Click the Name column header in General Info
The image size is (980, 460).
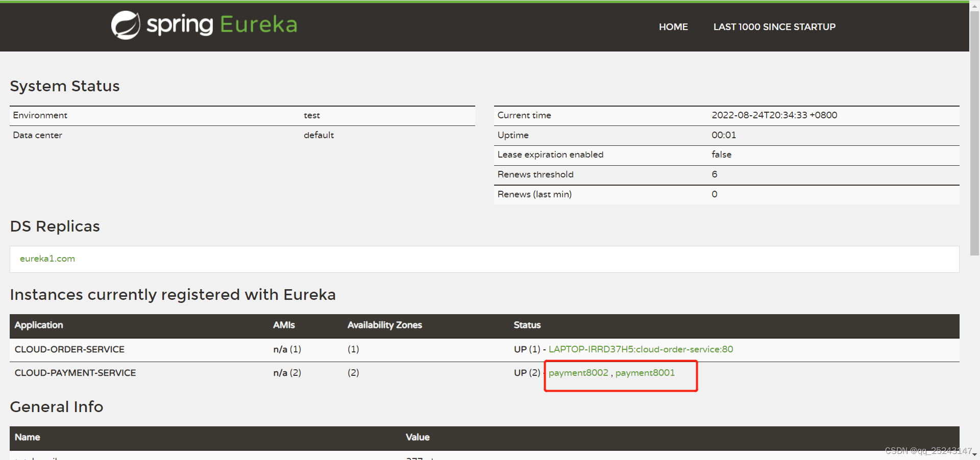coord(28,438)
